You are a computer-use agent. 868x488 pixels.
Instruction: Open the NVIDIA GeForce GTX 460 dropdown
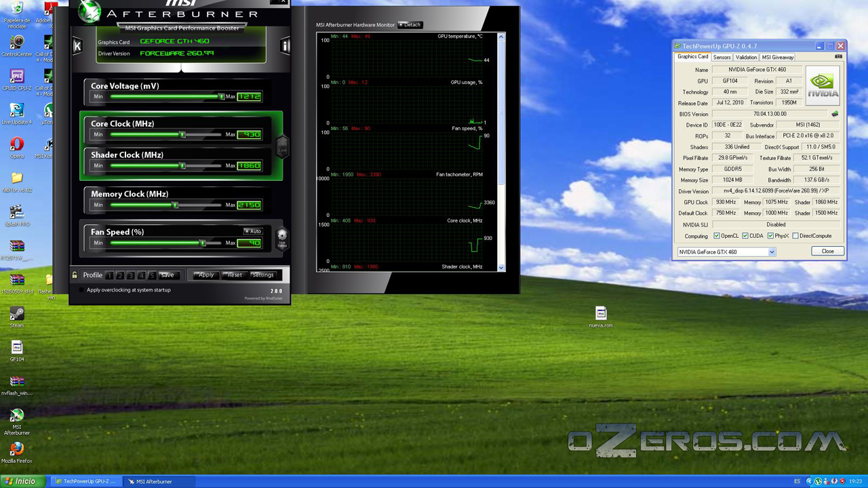pos(772,252)
